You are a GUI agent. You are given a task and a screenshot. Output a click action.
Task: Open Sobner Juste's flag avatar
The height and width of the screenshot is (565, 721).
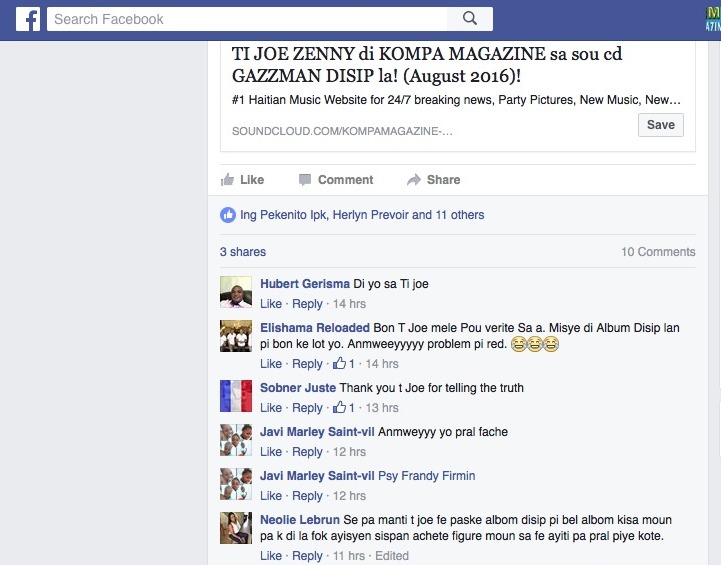[236, 396]
